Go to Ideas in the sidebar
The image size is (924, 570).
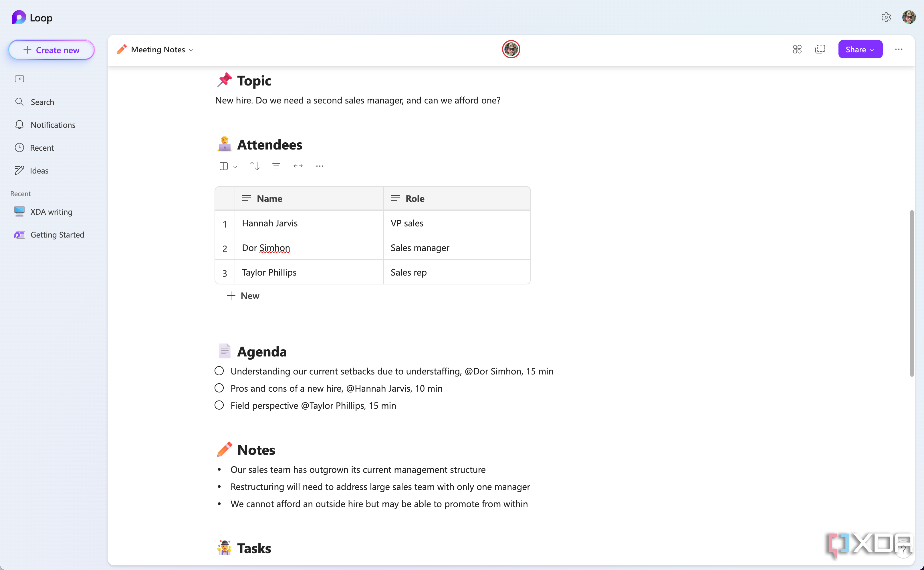39,171
